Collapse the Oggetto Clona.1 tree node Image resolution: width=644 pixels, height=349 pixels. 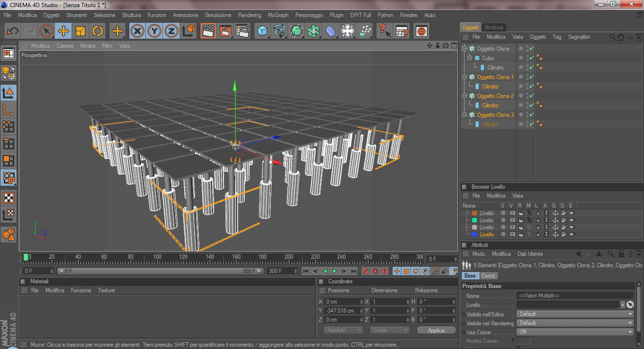[x=465, y=77]
